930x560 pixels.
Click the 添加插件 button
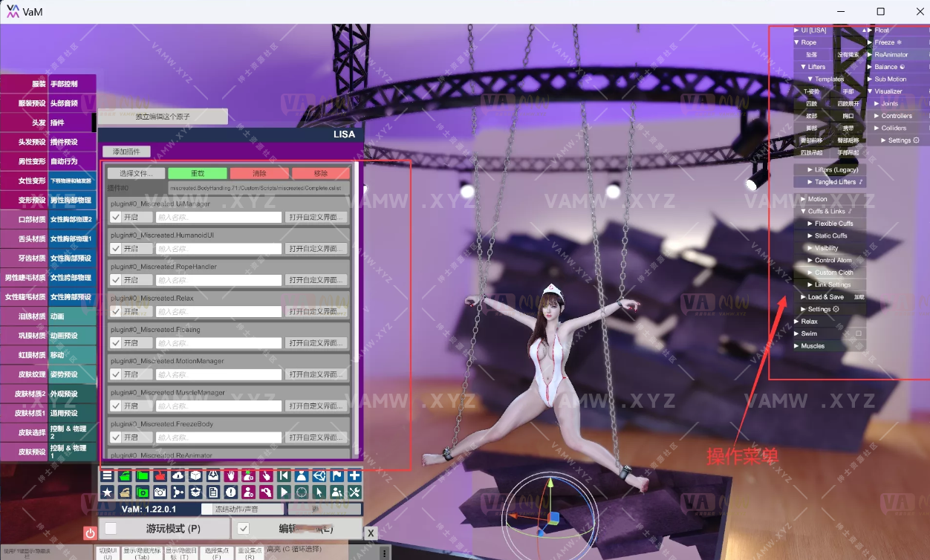(x=126, y=152)
